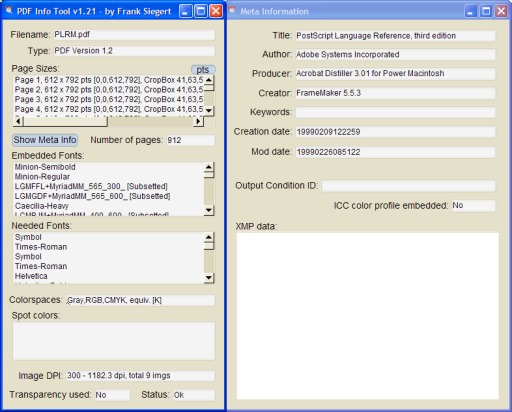Click the Creation date field
The height and width of the screenshot is (412, 512).
tap(395, 132)
